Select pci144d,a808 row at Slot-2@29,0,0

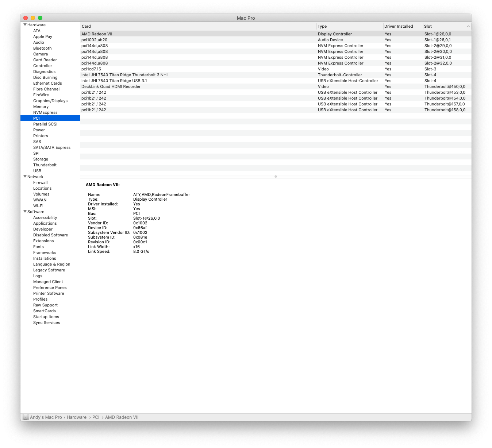coord(276,46)
